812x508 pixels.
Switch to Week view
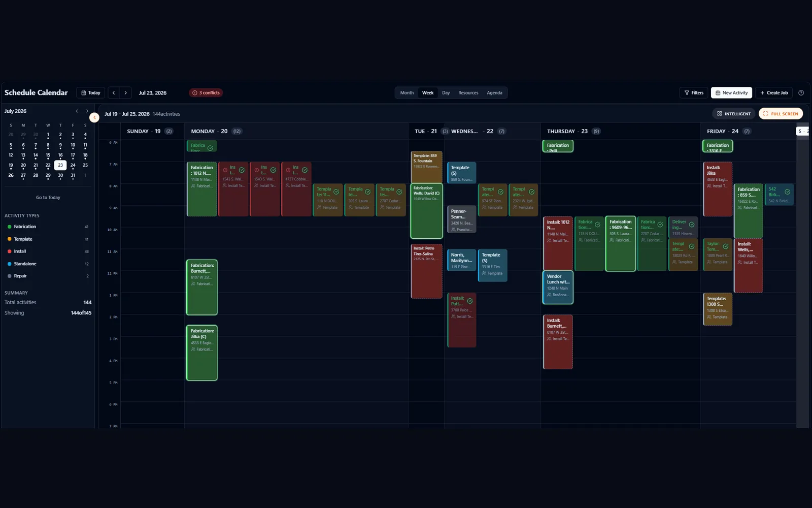pyautogui.click(x=428, y=93)
